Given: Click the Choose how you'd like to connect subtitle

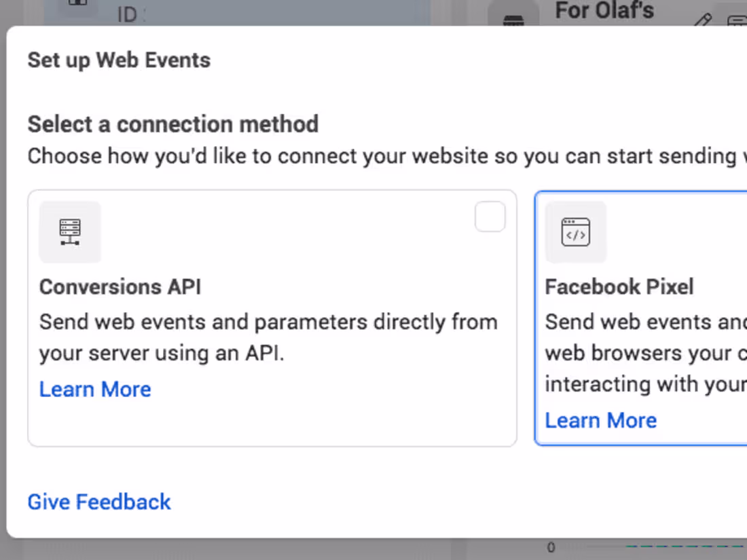Looking at the screenshot, I should coord(380,156).
